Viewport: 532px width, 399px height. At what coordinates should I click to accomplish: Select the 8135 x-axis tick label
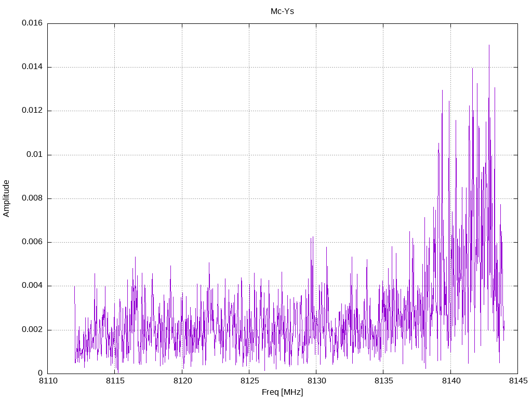(383, 381)
